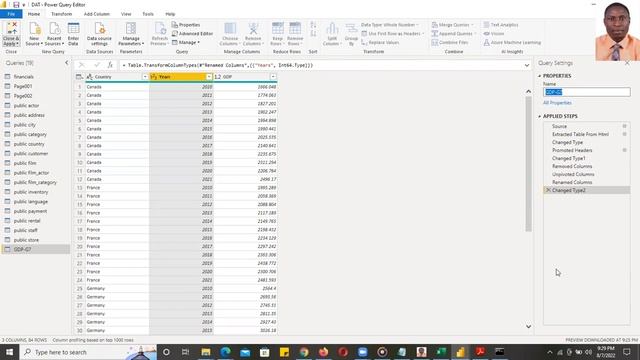Click the Country column data type icon

89,77
